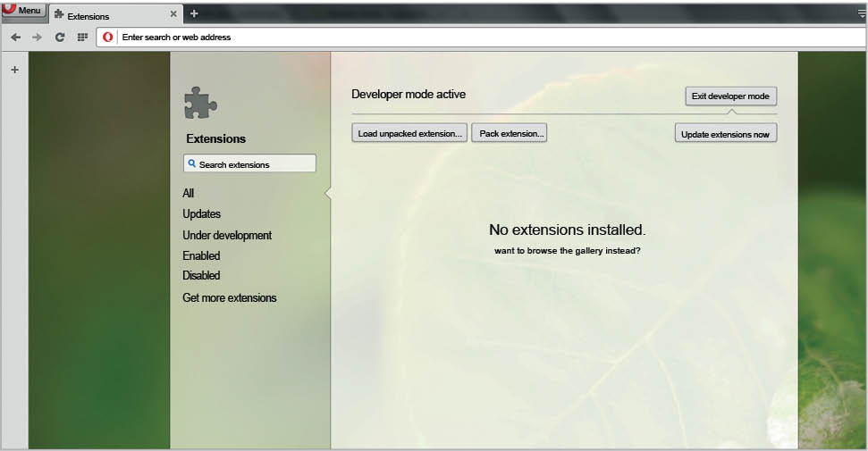868x451 pixels.
Task: Open the Opera Menu button
Action: [23, 11]
